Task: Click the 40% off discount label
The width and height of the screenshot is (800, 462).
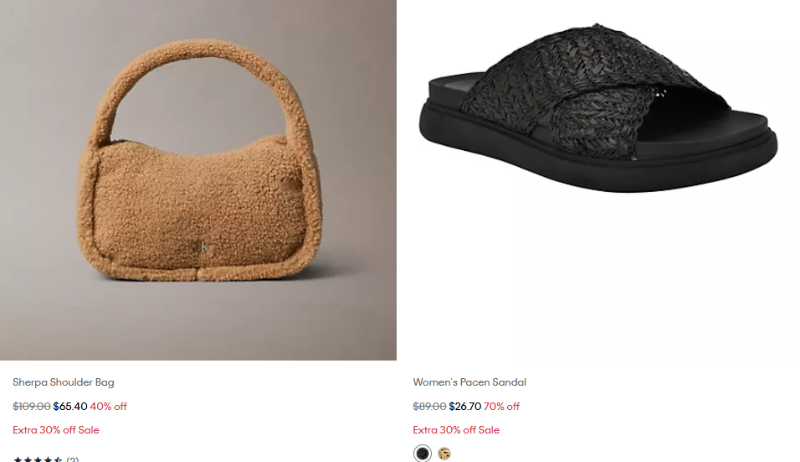Action: point(108,406)
